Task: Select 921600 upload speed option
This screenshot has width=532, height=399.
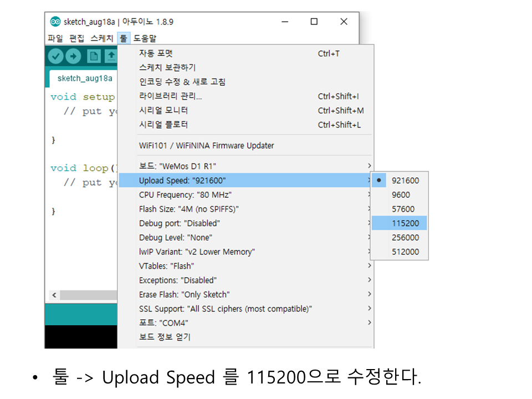Action: (x=400, y=181)
